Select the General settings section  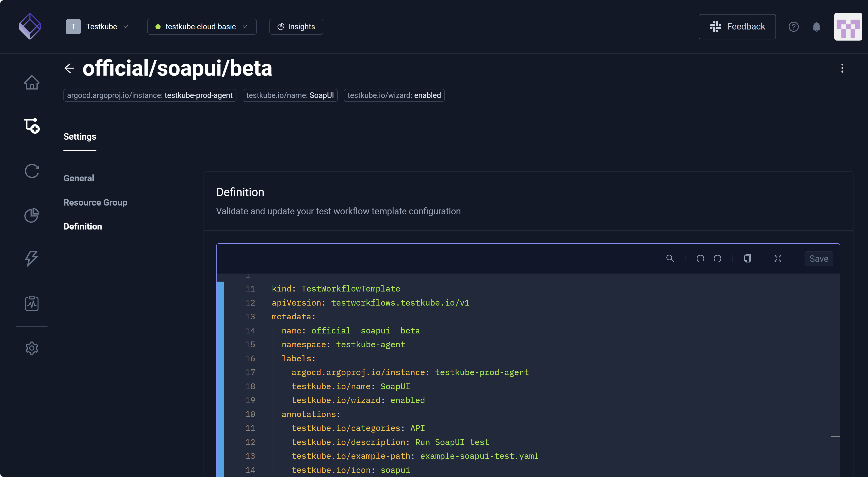[78, 178]
